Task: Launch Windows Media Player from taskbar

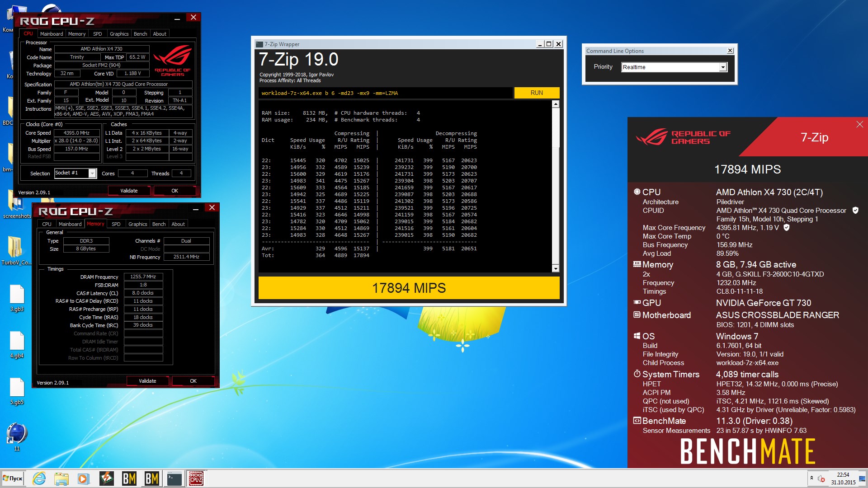Action: [x=83, y=478]
